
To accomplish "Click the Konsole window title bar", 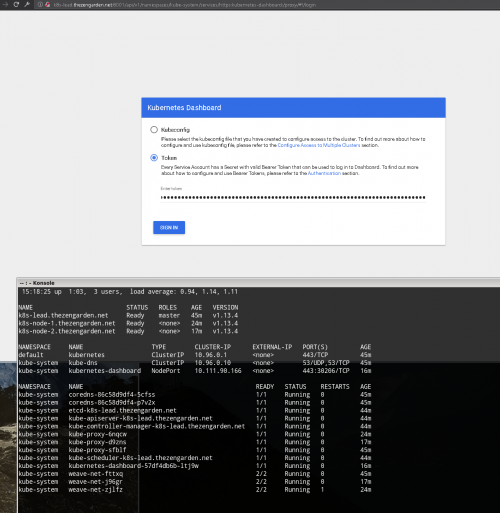I will pyautogui.click(x=258, y=283).
